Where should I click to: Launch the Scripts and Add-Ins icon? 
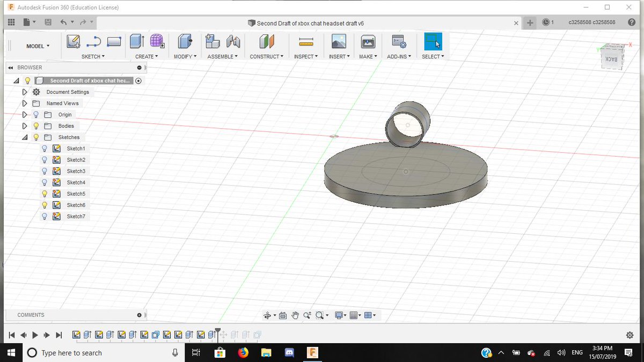click(399, 42)
